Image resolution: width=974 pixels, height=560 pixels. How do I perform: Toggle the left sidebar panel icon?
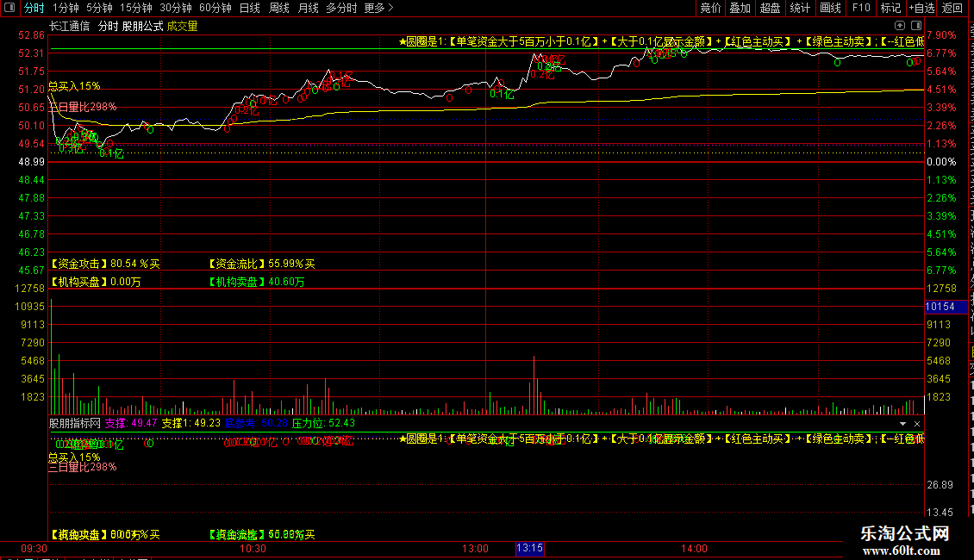9,8
